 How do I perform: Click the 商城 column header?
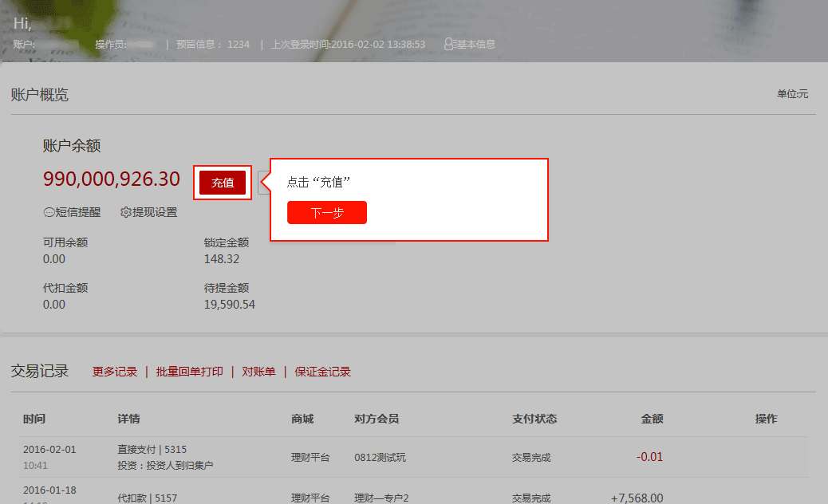point(302,419)
